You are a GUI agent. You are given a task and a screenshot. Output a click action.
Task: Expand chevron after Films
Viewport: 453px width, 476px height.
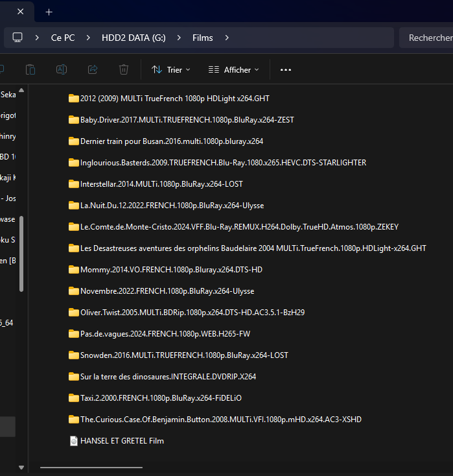[x=227, y=38]
